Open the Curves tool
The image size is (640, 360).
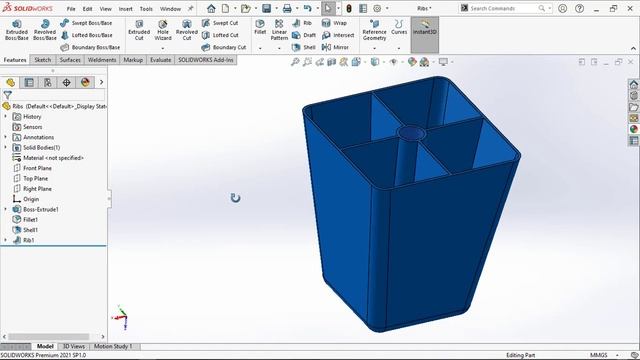point(399,27)
